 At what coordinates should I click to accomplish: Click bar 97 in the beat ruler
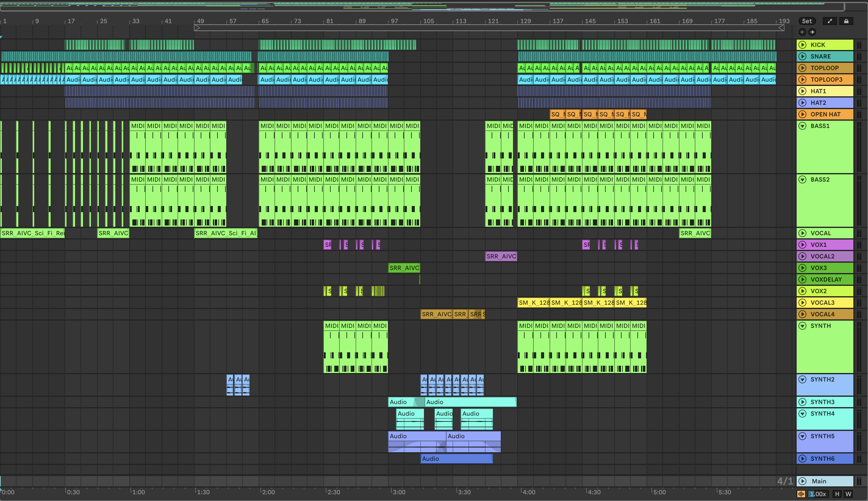(395, 21)
